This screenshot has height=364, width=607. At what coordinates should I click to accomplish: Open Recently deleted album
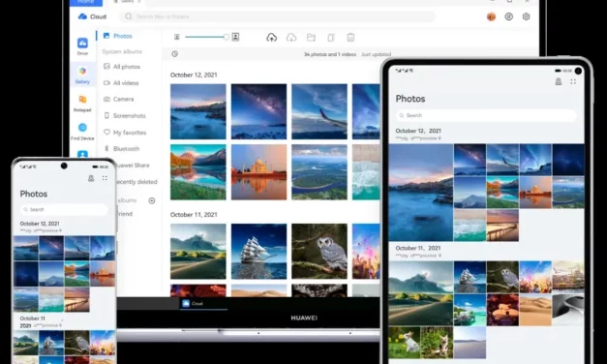[x=137, y=182]
